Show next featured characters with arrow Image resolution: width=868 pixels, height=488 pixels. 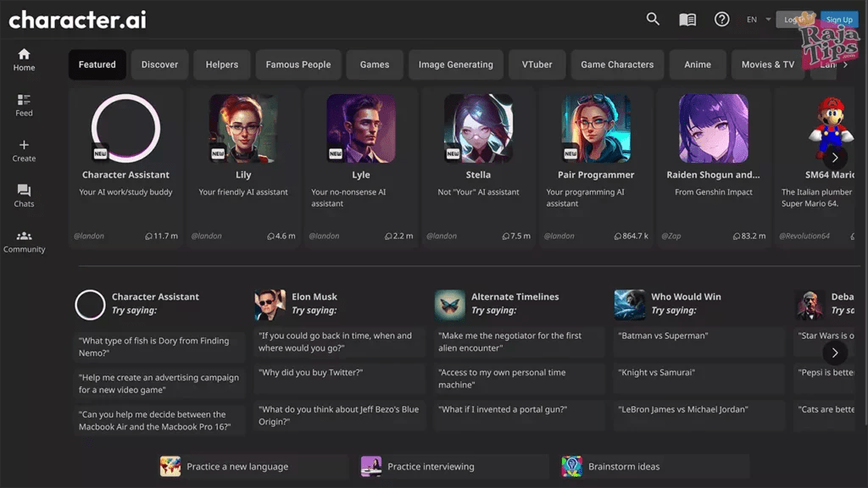(x=835, y=158)
